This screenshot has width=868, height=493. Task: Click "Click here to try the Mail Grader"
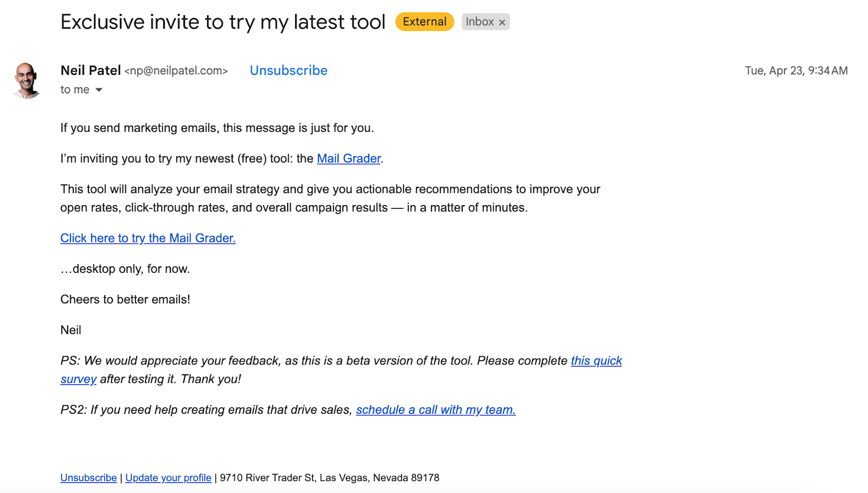pyautogui.click(x=148, y=238)
